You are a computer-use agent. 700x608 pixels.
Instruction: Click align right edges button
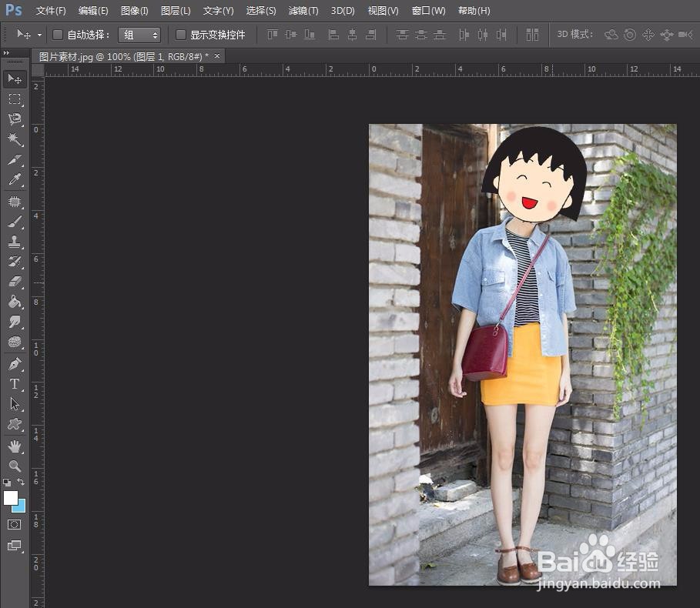370,35
